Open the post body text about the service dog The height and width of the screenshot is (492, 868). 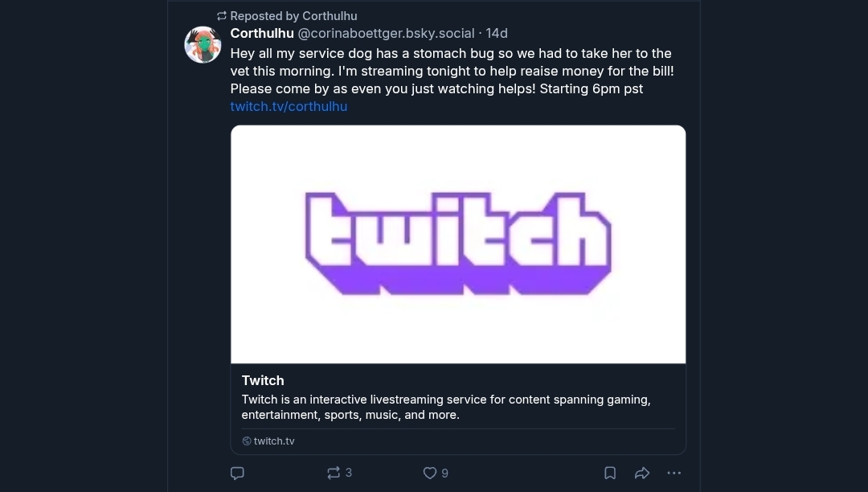tap(452, 71)
